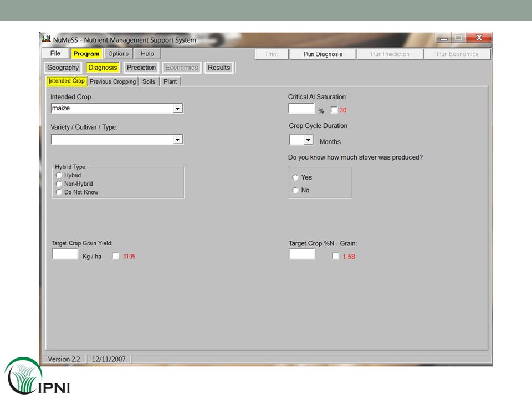Switch to the Geography section
532x399 pixels.
pos(63,68)
